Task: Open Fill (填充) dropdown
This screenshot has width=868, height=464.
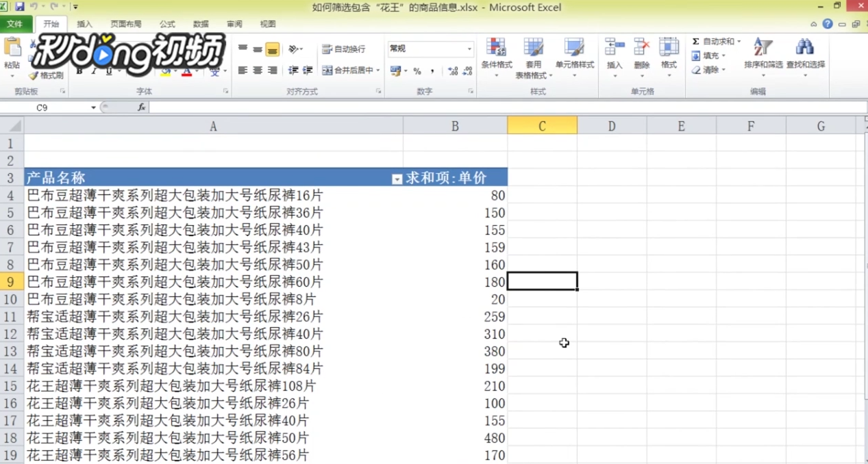Action: point(708,56)
